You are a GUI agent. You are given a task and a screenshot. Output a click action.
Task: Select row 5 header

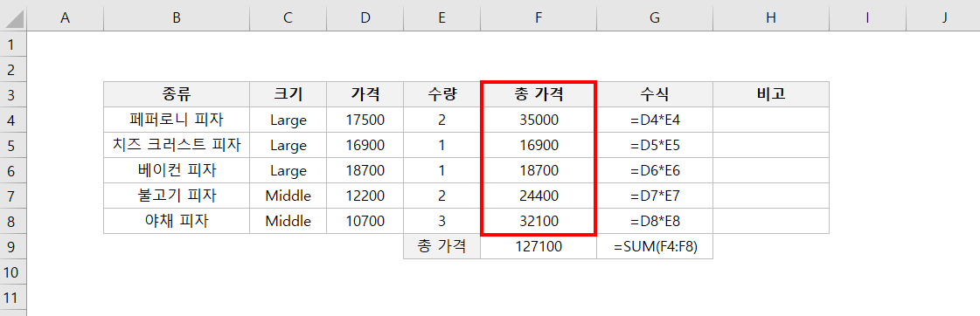click(13, 145)
